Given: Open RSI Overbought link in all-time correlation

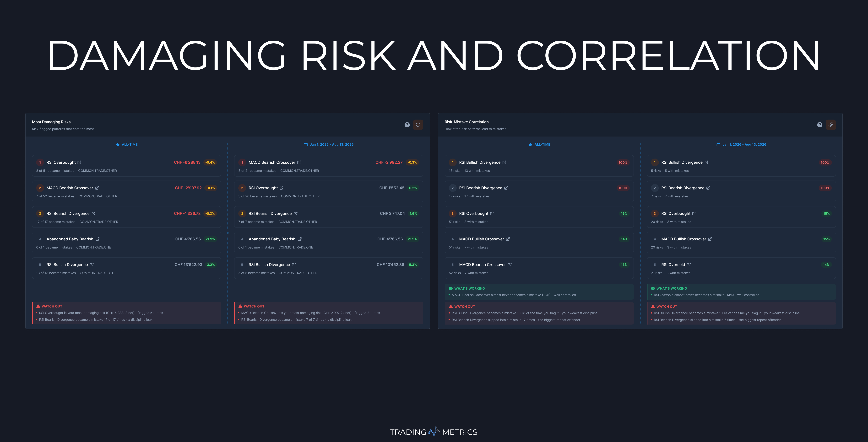Looking at the screenshot, I should (492, 214).
